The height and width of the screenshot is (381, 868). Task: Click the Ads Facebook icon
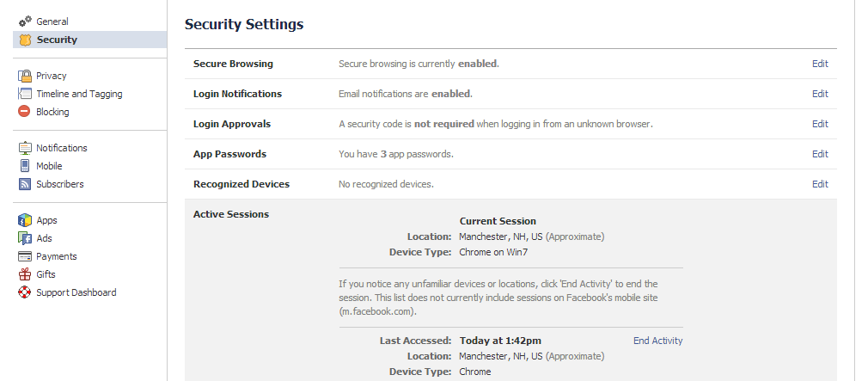[x=25, y=238]
